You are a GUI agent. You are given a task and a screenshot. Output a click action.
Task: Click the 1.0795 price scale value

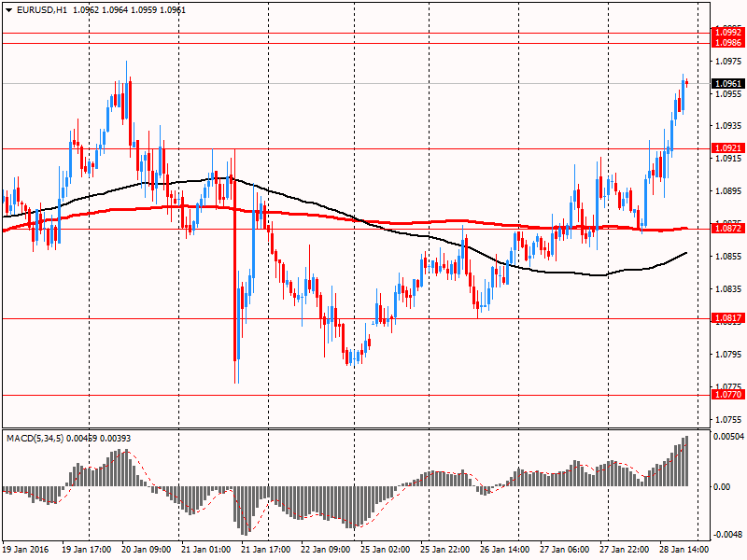729,355
